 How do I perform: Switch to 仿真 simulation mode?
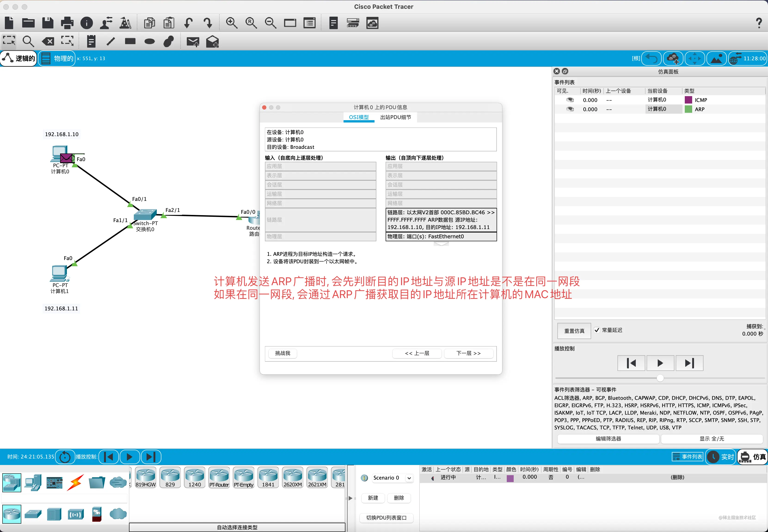coord(752,457)
